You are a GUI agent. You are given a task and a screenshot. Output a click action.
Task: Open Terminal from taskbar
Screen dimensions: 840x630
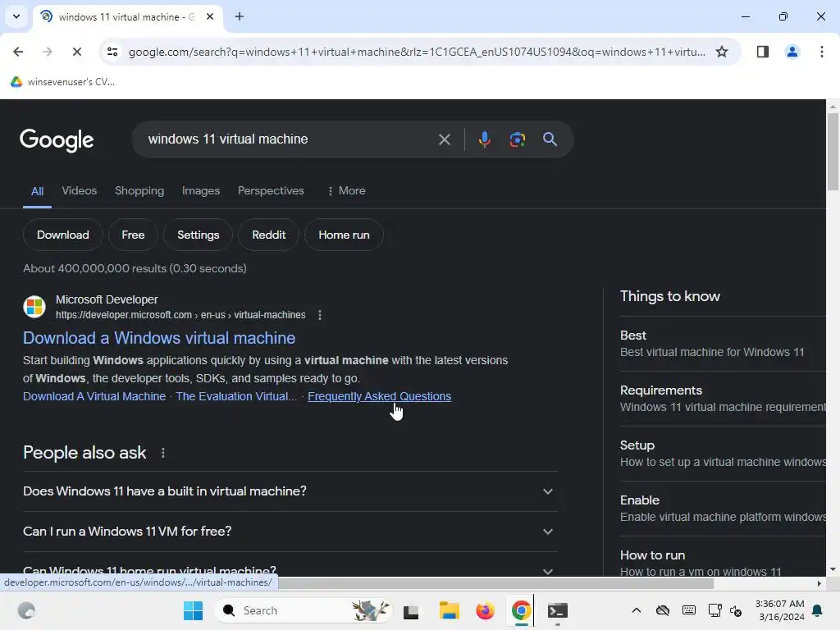point(557,610)
